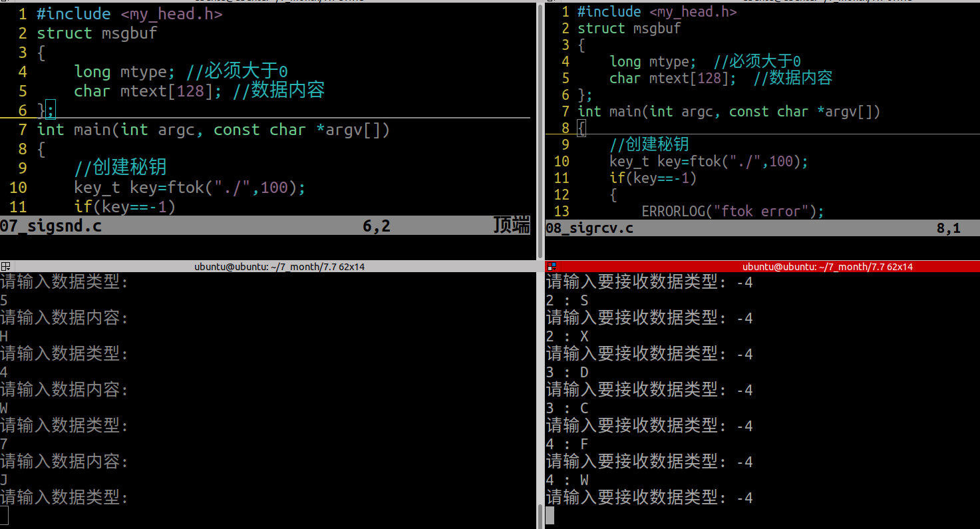
Task: Click 'char mtext[128];' in 08_sigrcv.c
Action: [x=673, y=78]
